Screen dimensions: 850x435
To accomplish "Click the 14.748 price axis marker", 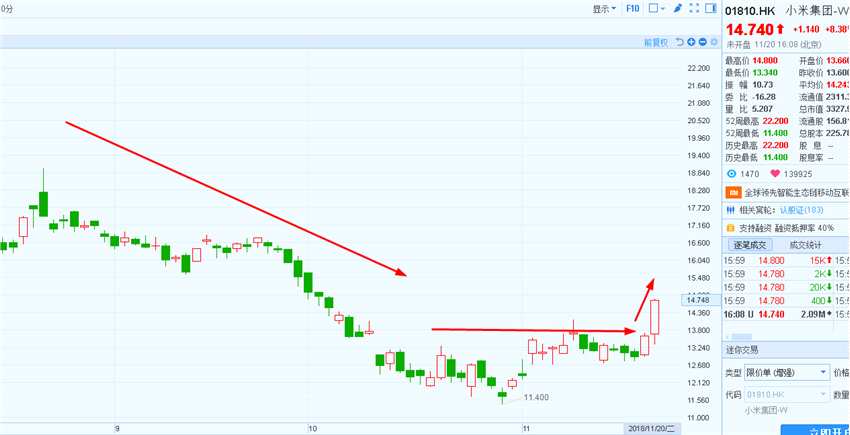I will pyautogui.click(x=701, y=300).
